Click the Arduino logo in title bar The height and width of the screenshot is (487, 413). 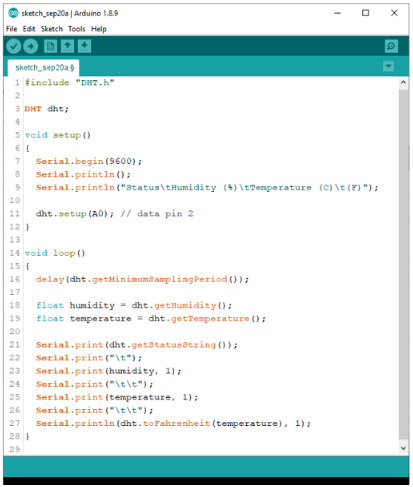point(13,13)
